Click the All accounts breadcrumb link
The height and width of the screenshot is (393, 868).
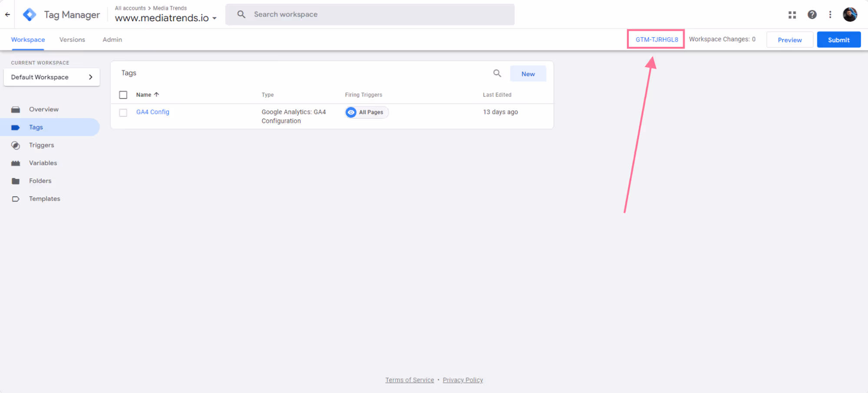[x=130, y=8]
